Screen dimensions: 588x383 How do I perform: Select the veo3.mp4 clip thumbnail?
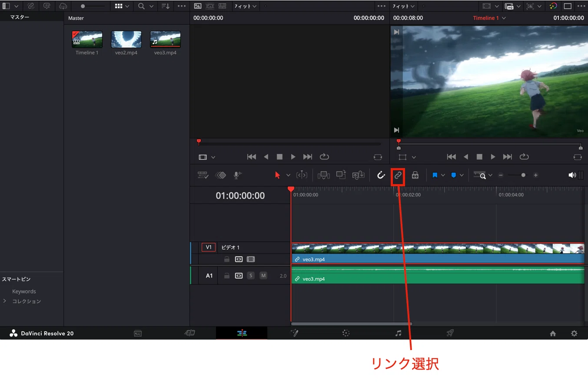click(x=165, y=39)
